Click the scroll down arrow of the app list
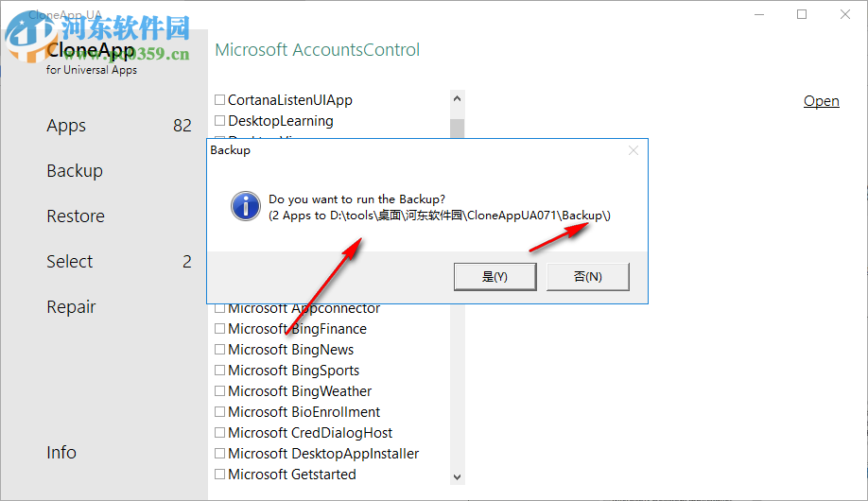The height and width of the screenshot is (501, 868). point(458,476)
